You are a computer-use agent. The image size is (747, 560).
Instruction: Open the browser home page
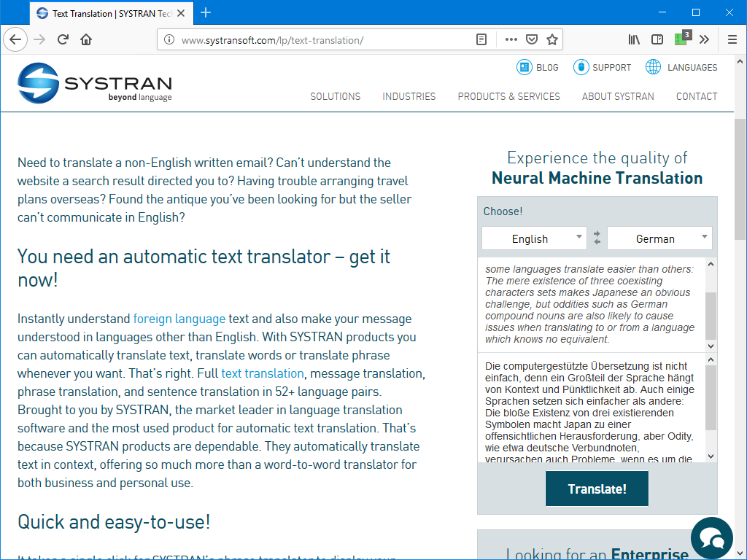tap(86, 39)
